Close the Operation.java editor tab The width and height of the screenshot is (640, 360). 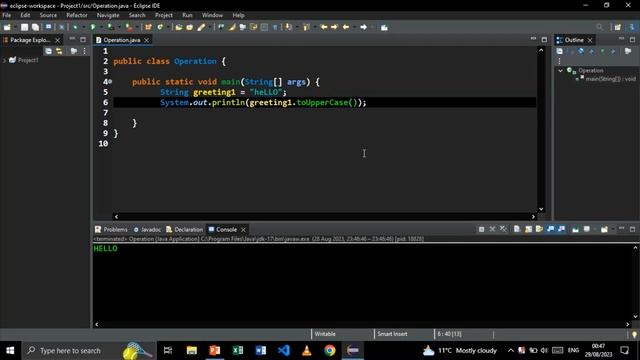pyautogui.click(x=146, y=40)
